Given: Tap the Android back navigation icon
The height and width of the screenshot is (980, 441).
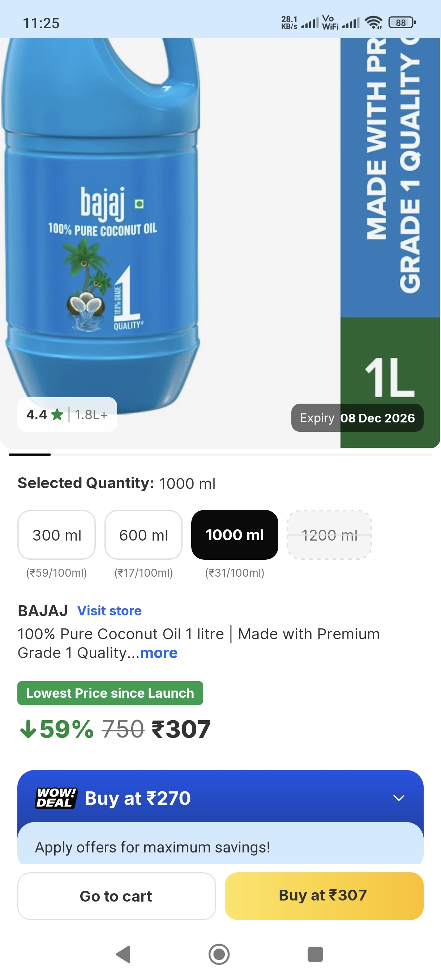Looking at the screenshot, I should pyautogui.click(x=123, y=954).
